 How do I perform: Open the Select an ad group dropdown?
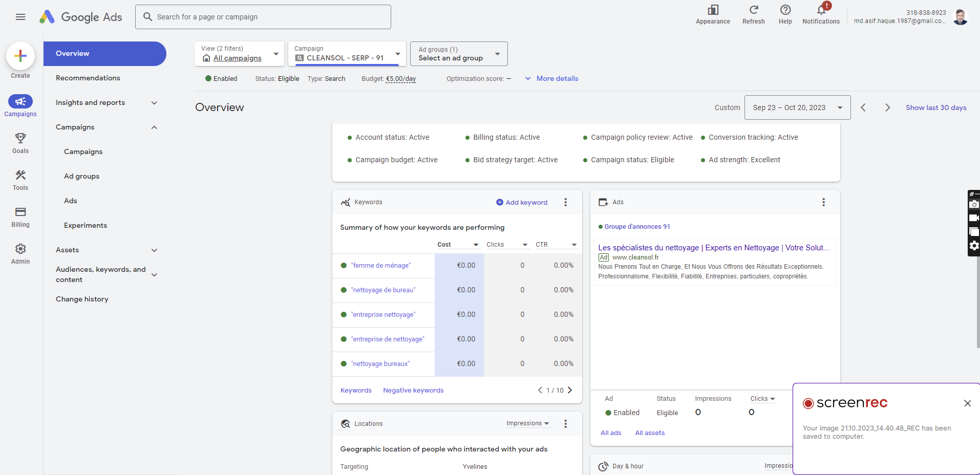[x=459, y=54]
